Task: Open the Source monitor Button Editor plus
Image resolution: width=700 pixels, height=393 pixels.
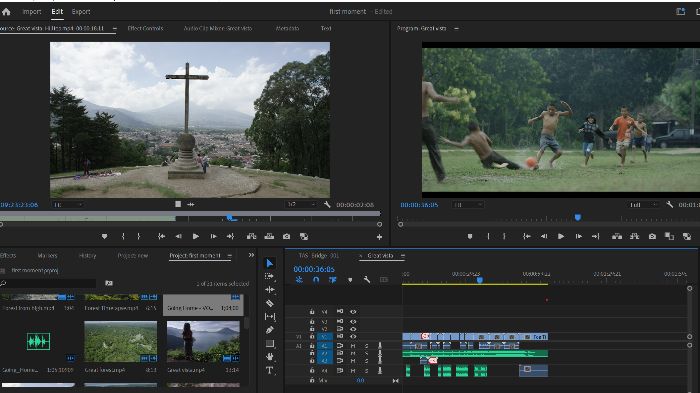Action: (379, 237)
